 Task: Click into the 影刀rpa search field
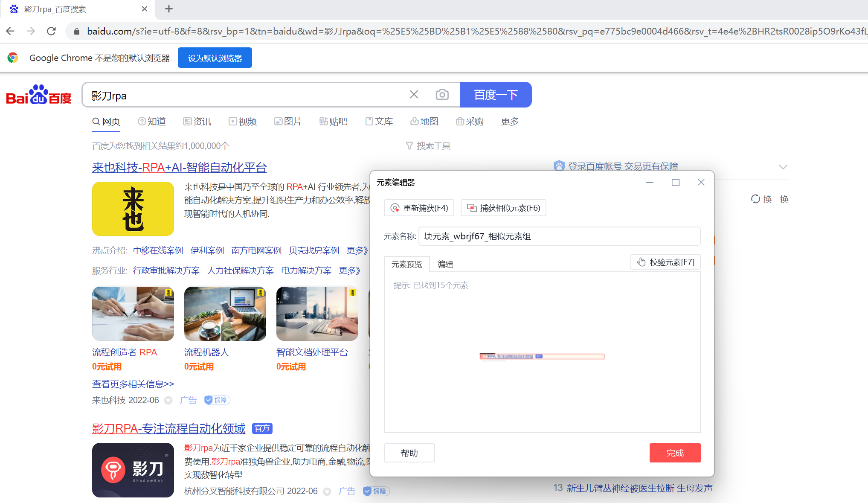click(x=247, y=95)
